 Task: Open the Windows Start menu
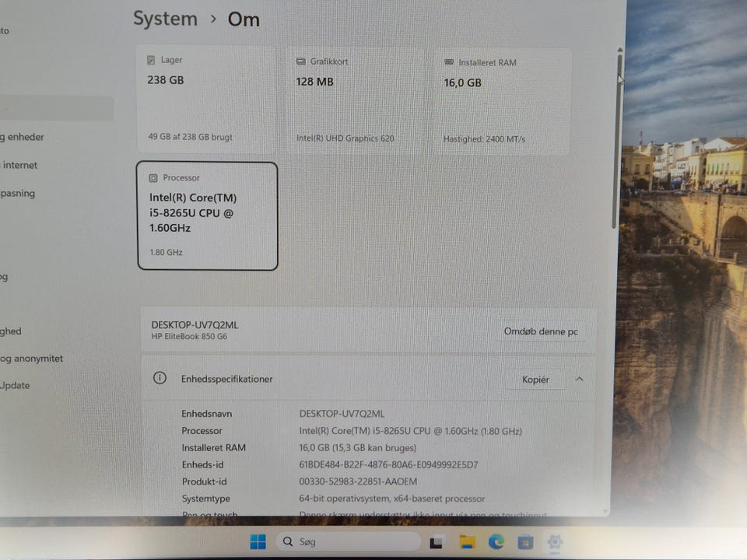258,542
